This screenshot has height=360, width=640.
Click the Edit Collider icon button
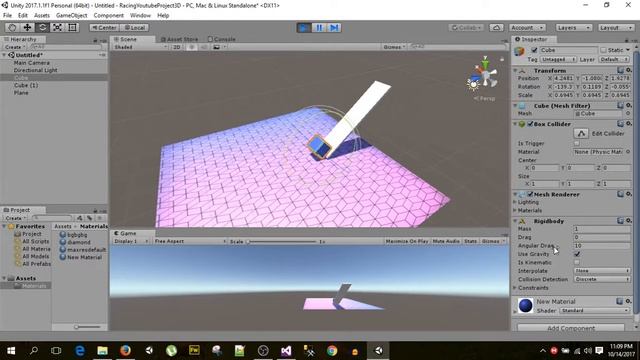click(581, 133)
